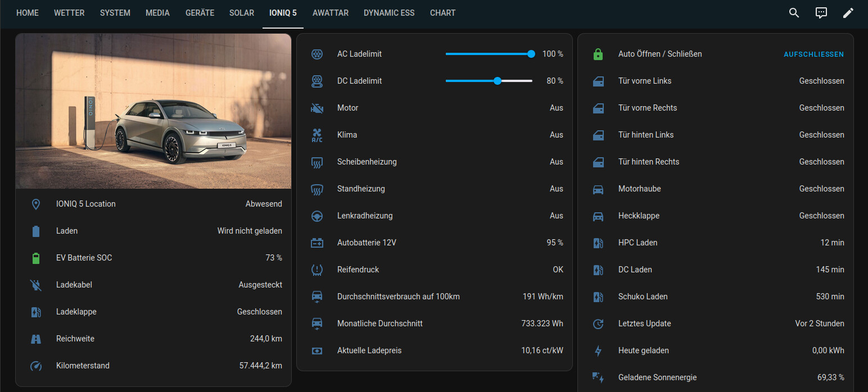Select the IONIQ 5 tab

tap(283, 13)
